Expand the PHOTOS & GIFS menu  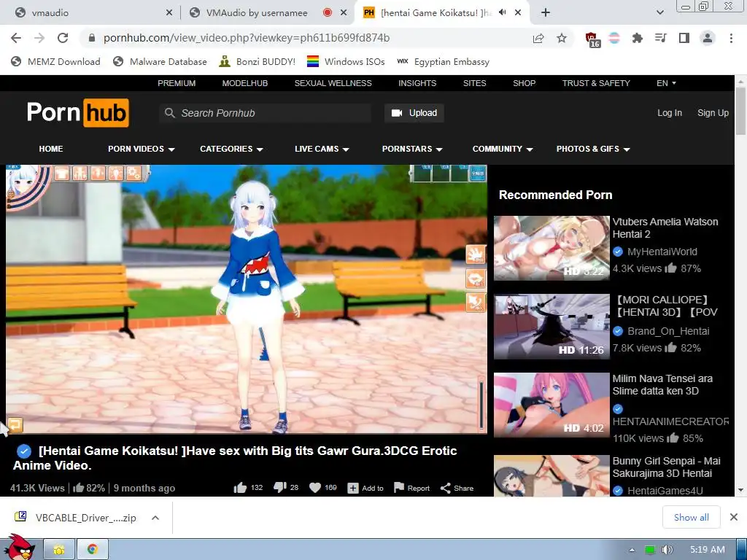[594, 149]
